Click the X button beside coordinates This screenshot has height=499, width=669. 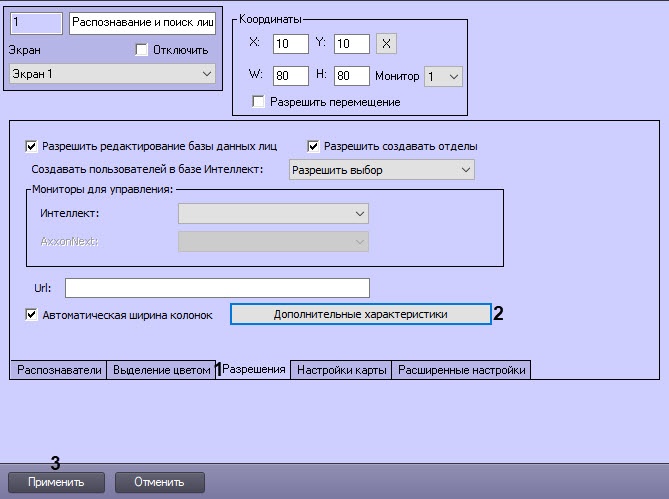[x=386, y=44]
